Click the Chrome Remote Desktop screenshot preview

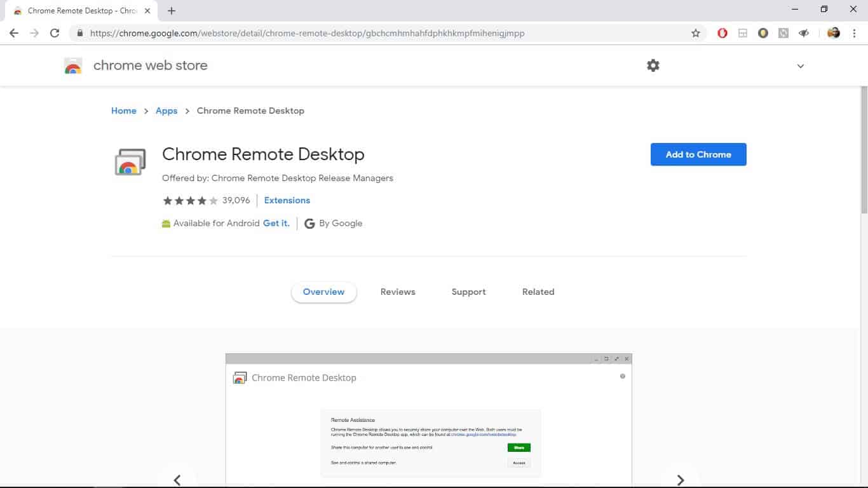click(429, 419)
